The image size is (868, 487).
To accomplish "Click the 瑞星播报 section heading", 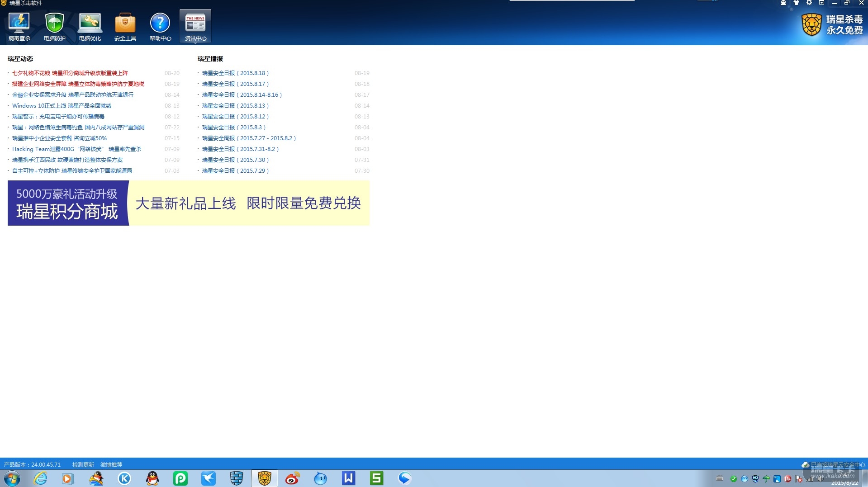I will [x=210, y=59].
